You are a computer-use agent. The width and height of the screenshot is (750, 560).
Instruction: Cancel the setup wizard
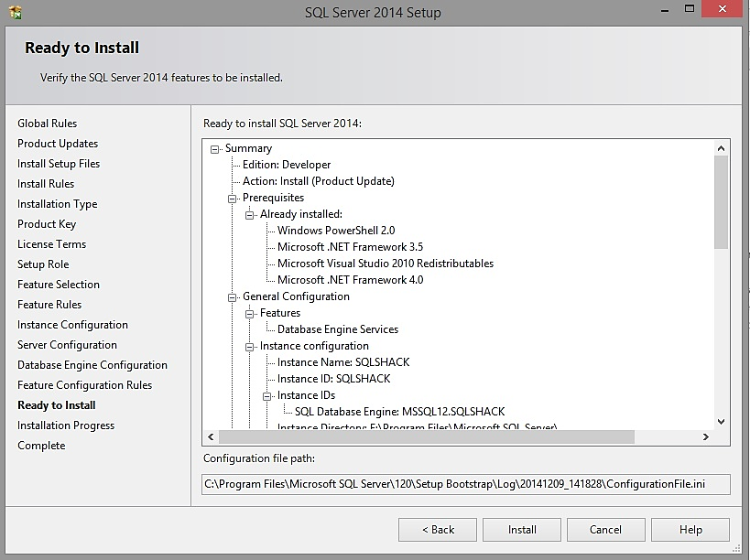click(x=606, y=530)
